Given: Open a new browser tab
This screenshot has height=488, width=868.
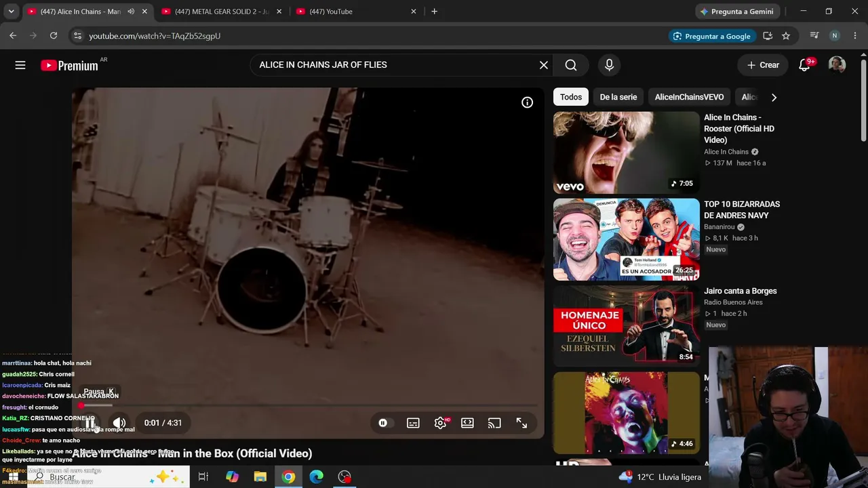Looking at the screenshot, I should coord(435,12).
